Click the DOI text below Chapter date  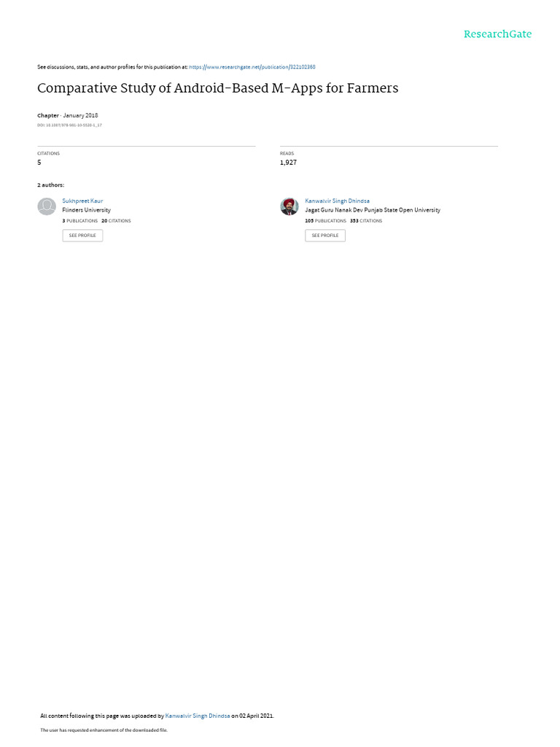click(69, 125)
